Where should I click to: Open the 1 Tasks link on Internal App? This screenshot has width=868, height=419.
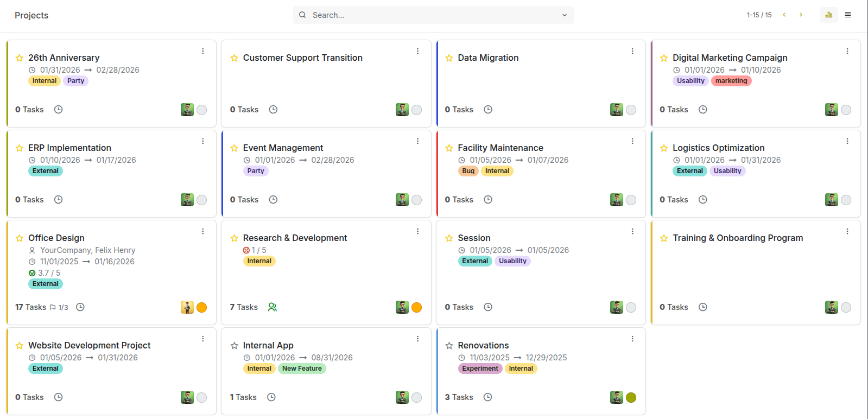(x=243, y=397)
